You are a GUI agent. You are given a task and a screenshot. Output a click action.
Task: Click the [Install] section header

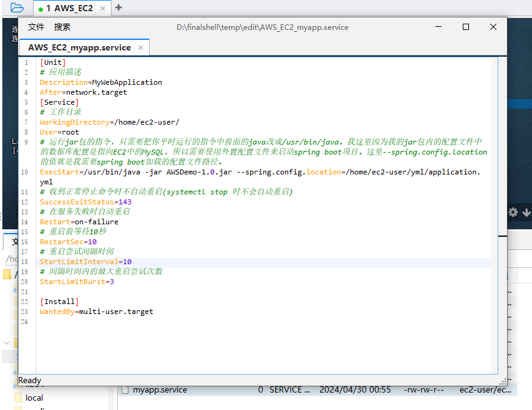click(59, 302)
